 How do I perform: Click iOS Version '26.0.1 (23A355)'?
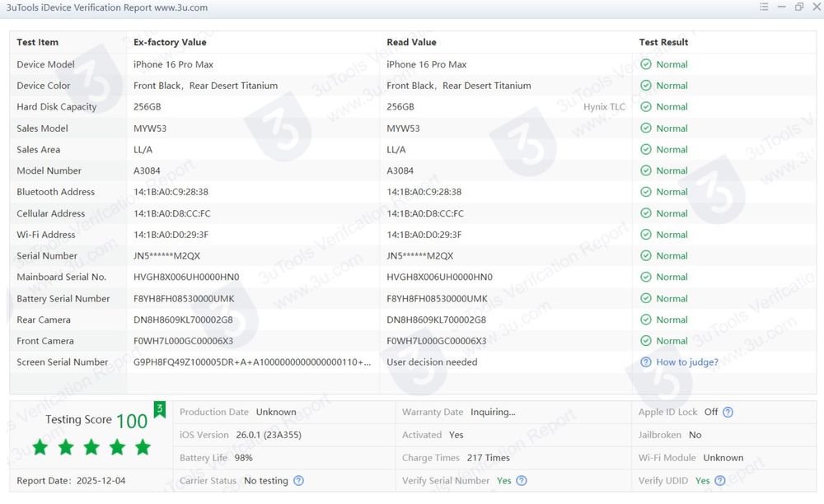coord(269,435)
